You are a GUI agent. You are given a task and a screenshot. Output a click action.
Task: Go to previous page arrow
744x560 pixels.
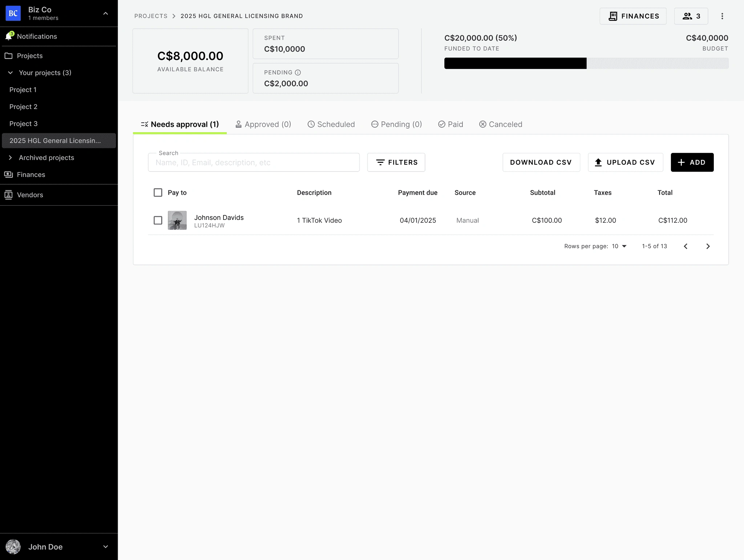click(686, 246)
